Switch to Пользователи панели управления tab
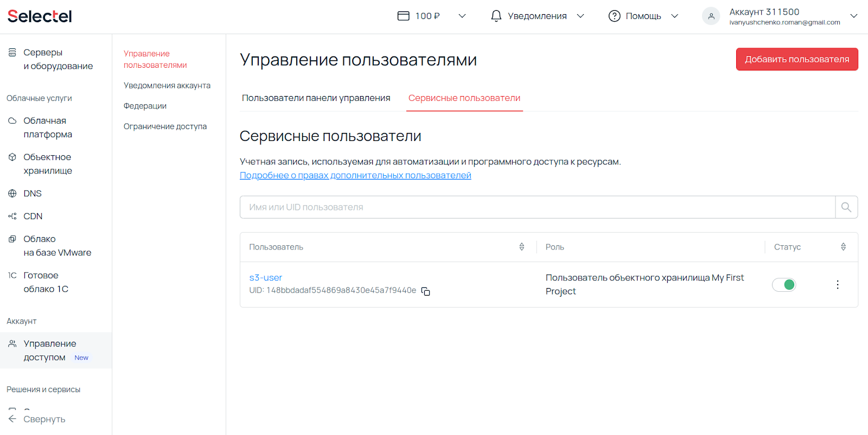 [x=316, y=98]
